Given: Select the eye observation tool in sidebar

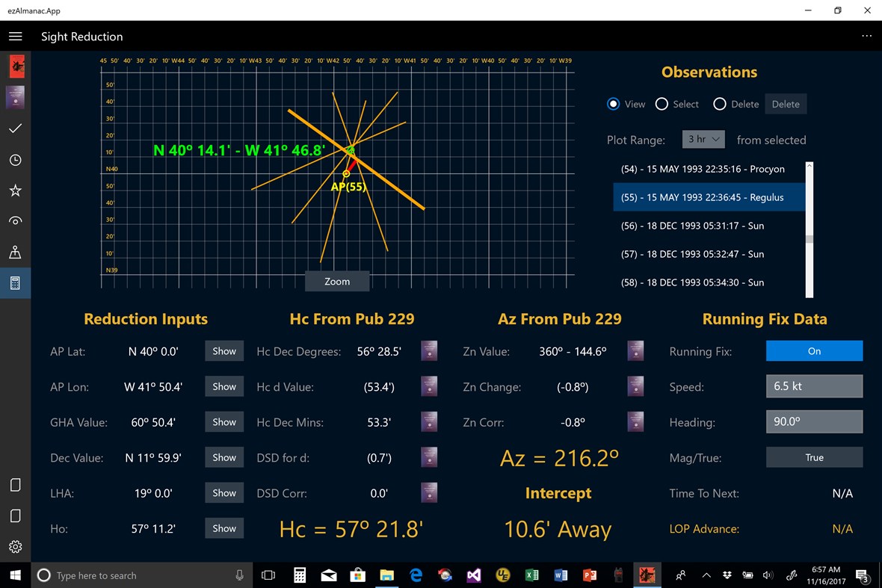Looking at the screenshot, I should [15, 220].
